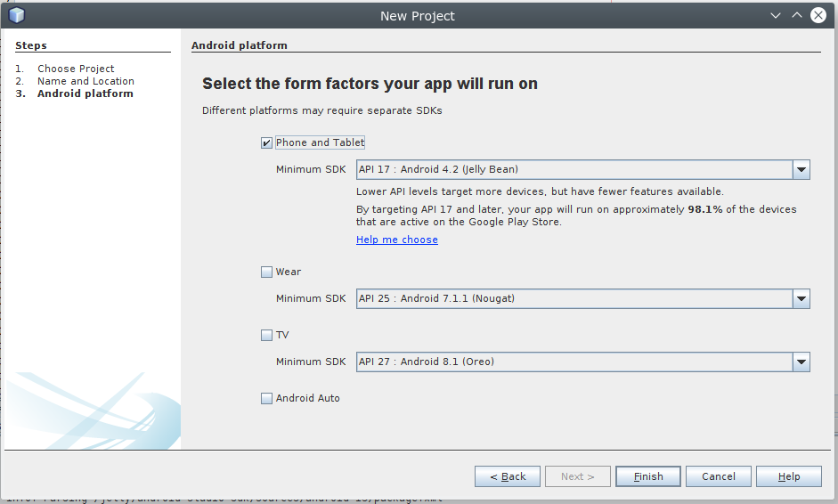Uncheck the Phone and Tablet checkbox
The height and width of the screenshot is (504, 838).
point(266,142)
